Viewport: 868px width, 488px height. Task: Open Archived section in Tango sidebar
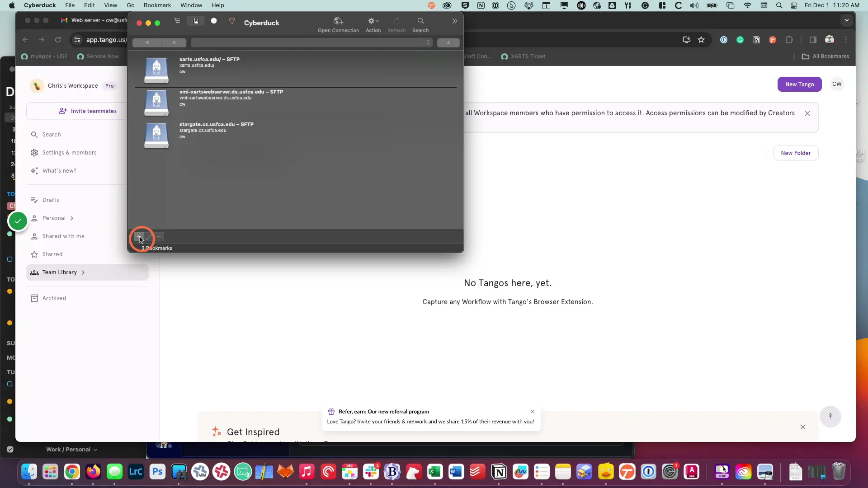point(54,298)
